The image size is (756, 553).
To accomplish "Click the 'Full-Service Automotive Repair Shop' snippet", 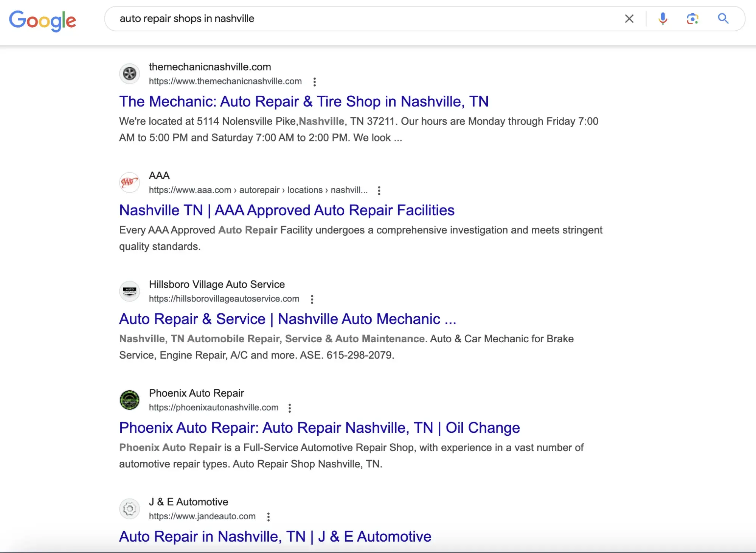I will [x=351, y=456].
